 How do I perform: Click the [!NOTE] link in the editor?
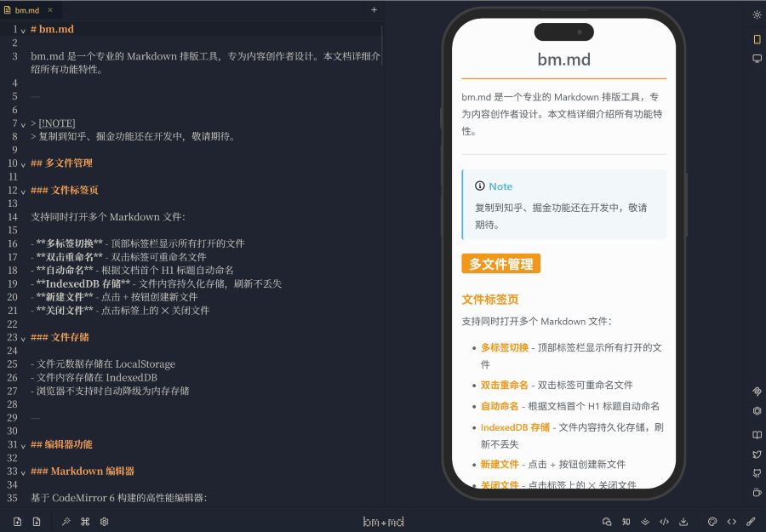pos(58,123)
